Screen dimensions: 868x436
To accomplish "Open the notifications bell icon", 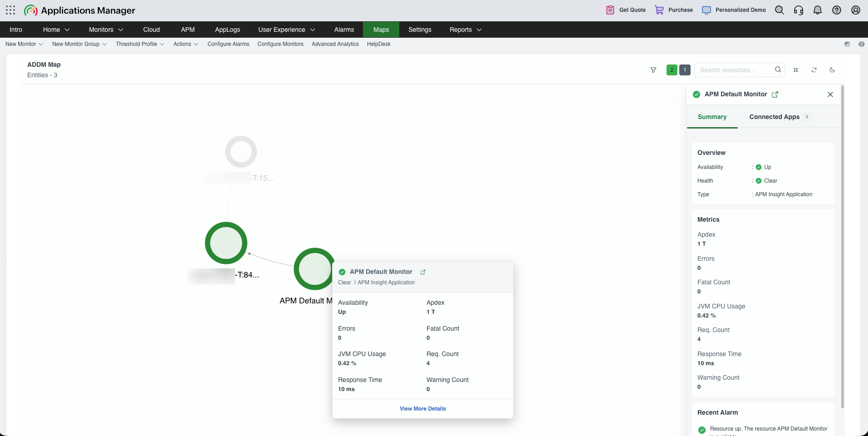I will 818,10.
